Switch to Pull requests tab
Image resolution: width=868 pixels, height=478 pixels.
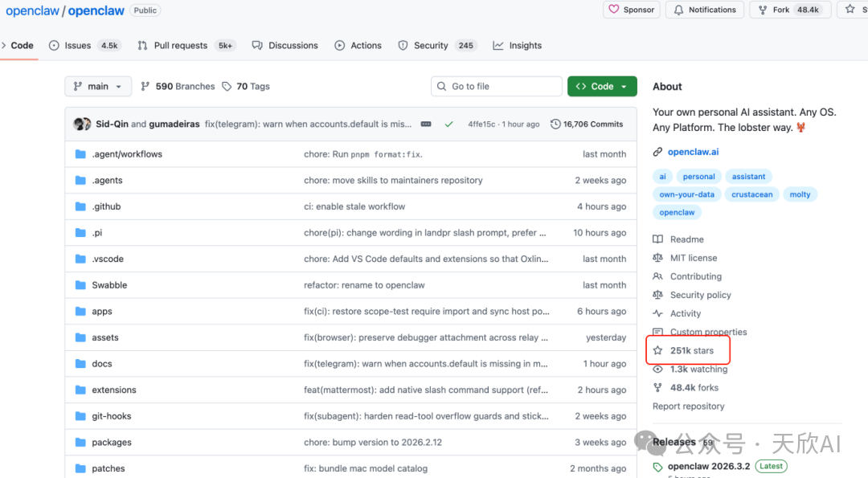pyautogui.click(x=180, y=46)
